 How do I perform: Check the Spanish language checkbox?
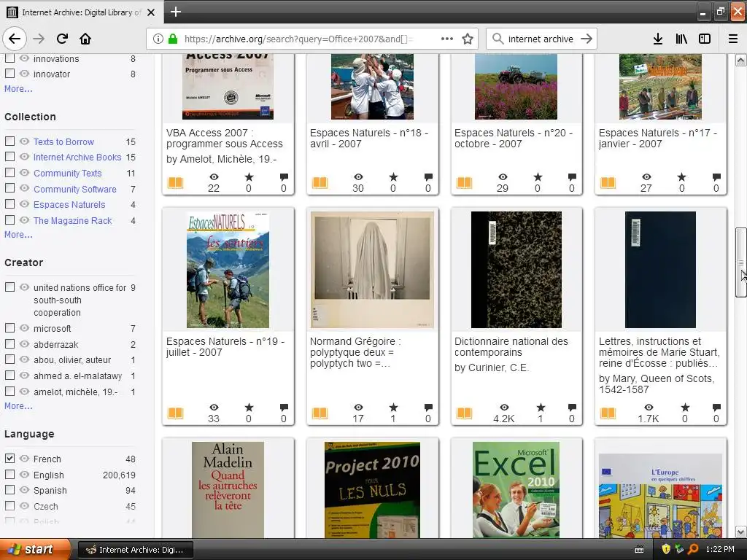pos(9,489)
